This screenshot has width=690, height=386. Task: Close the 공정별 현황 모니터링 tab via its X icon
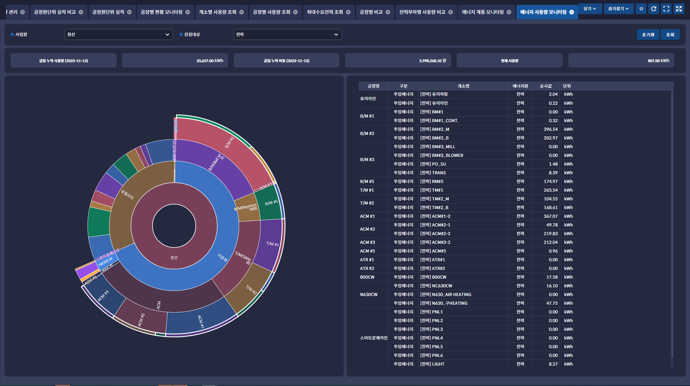click(187, 12)
